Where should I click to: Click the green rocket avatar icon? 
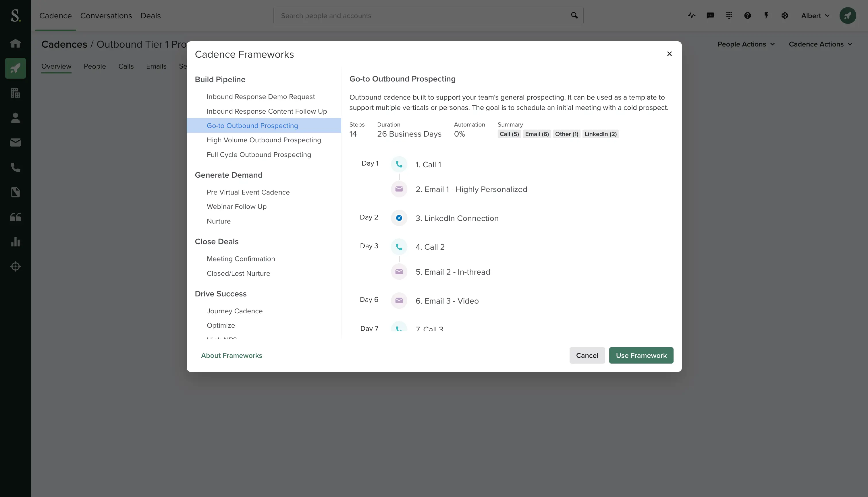[x=848, y=16]
